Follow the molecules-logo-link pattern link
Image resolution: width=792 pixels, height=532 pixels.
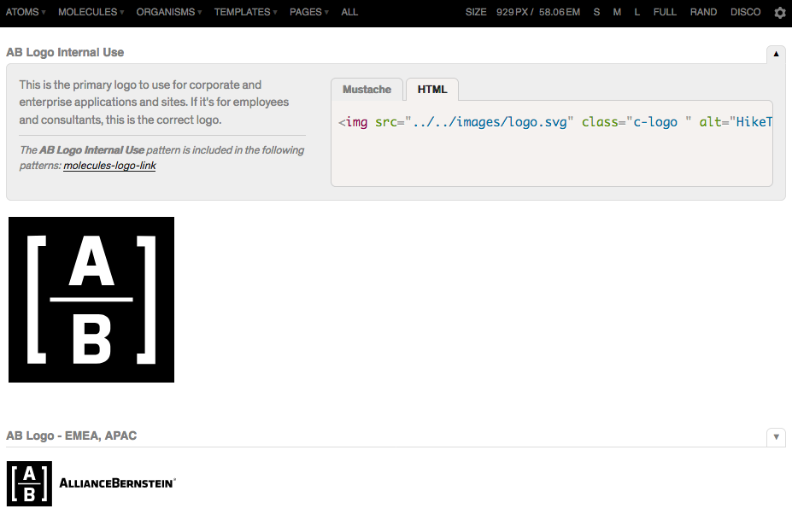pyautogui.click(x=109, y=166)
